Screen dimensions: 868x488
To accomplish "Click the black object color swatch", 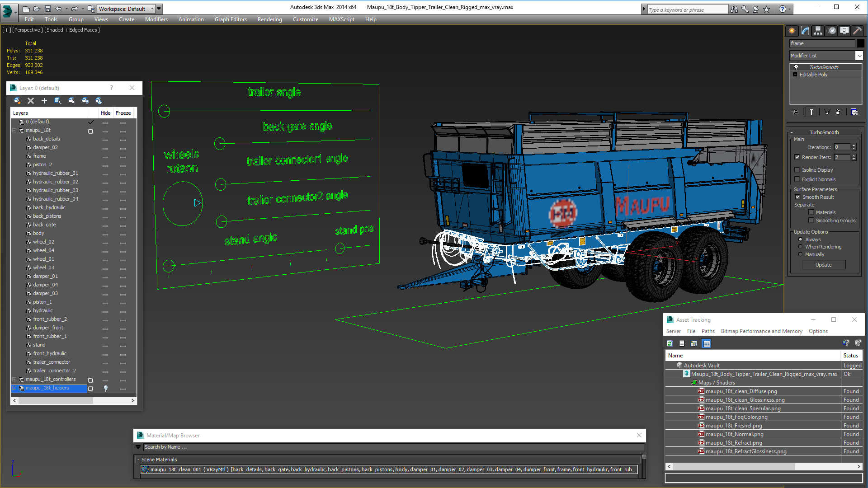I will point(860,43).
